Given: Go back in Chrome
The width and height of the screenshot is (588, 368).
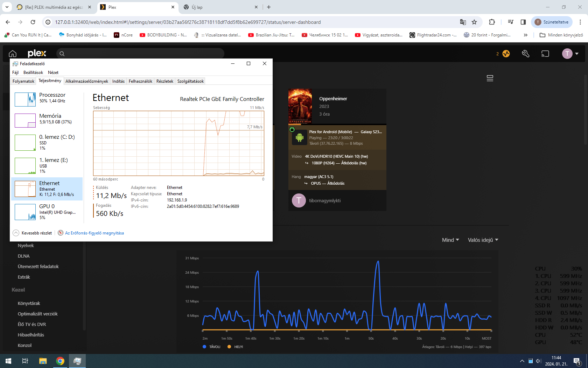Looking at the screenshot, I should [x=8, y=22].
